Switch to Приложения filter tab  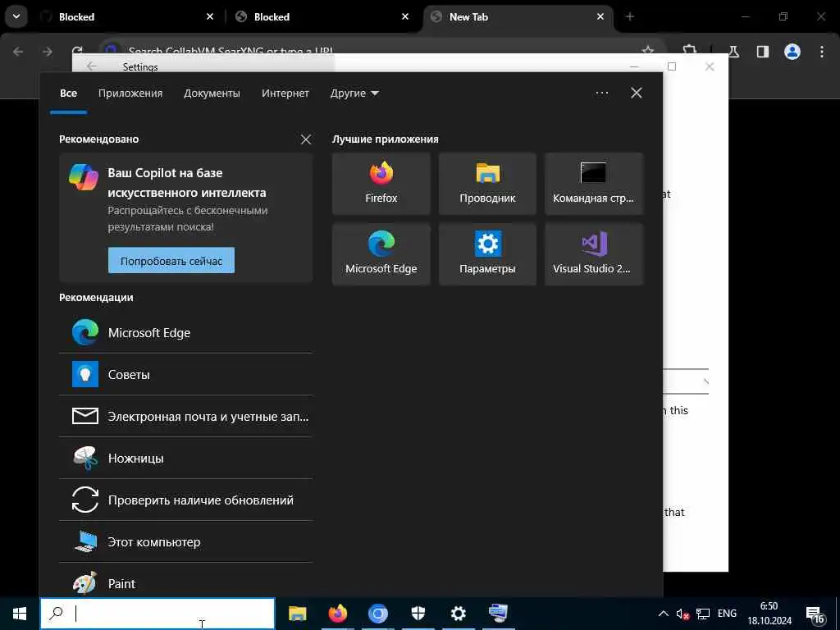pyautogui.click(x=130, y=94)
